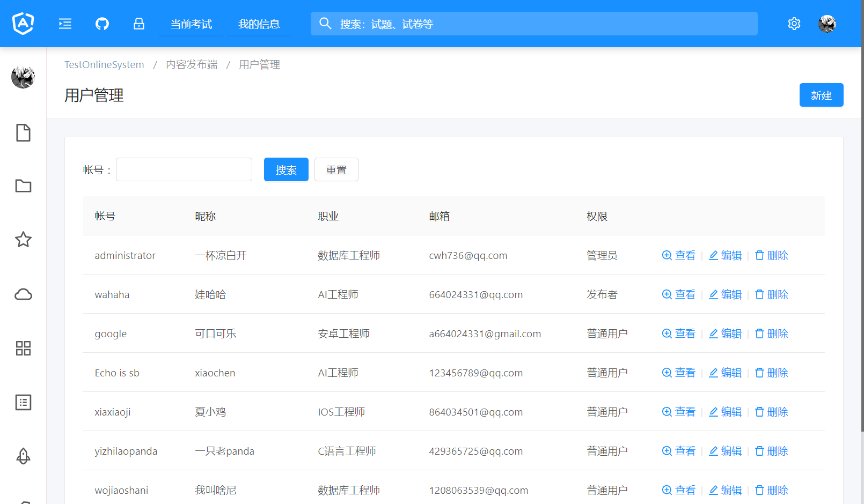This screenshot has height=504, width=864.
Task: Click the blue 新建 button
Action: pyautogui.click(x=821, y=95)
